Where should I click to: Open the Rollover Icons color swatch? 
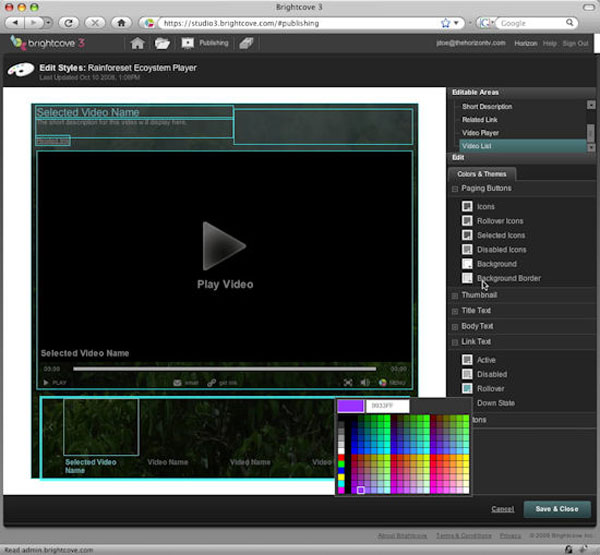pyautogui.click(x=467, y=221)
